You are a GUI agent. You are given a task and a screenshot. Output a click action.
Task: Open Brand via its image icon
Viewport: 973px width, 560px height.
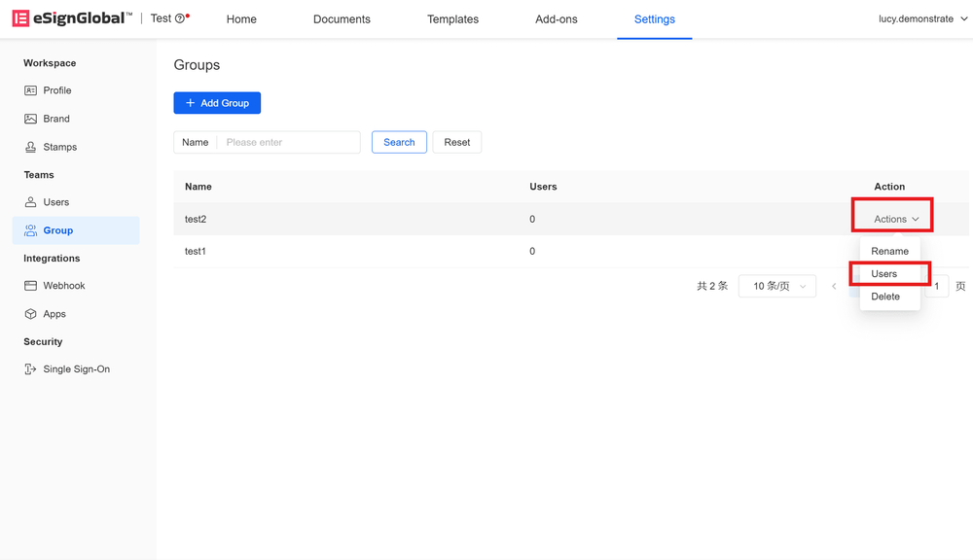[x=31, y=119]
